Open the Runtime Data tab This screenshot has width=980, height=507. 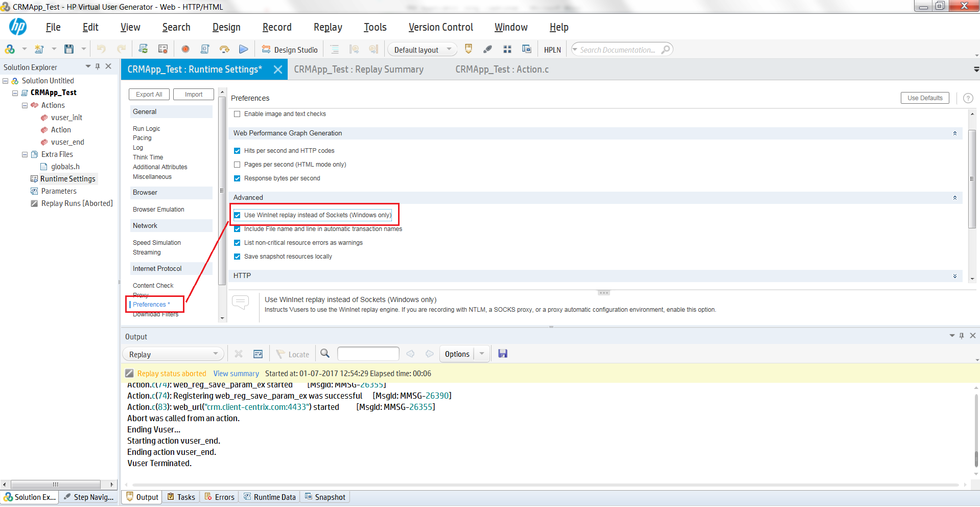point(270,497)
